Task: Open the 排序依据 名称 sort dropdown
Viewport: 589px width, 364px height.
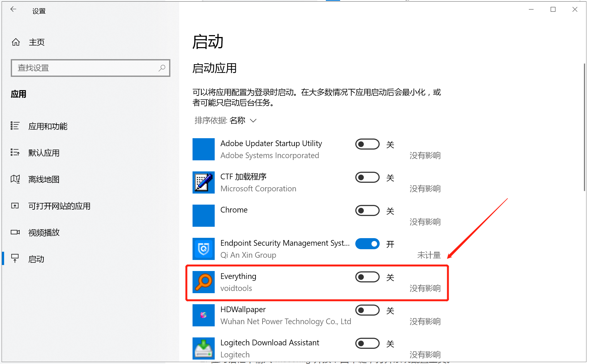Action: [225, 120]
